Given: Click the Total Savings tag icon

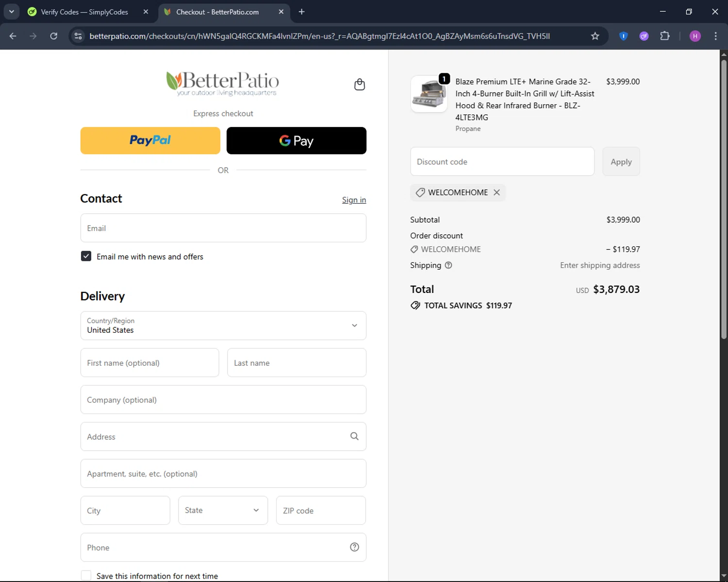Looking at the screenshot, I should [x=415, y=306].
